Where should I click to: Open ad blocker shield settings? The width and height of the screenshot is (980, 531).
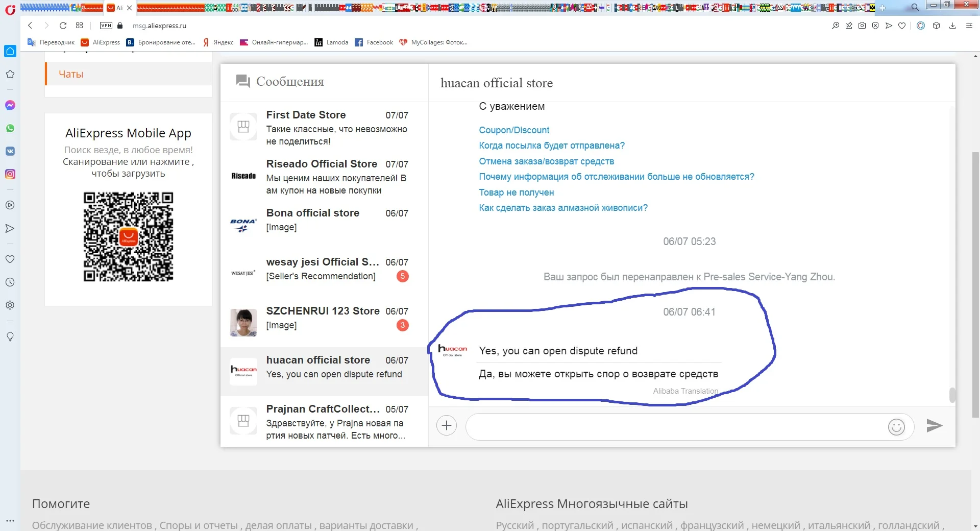(x=875, y=26)
